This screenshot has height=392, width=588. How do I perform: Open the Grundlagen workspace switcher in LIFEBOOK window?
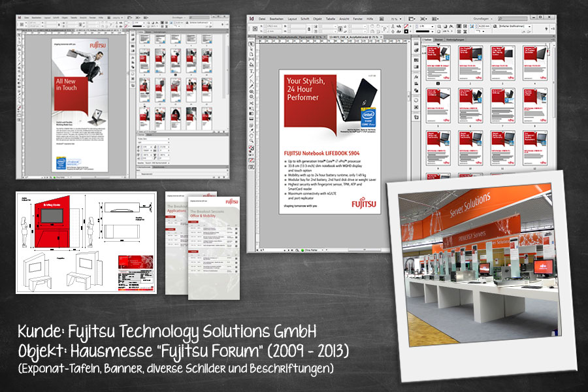click(x=483, y=18)
